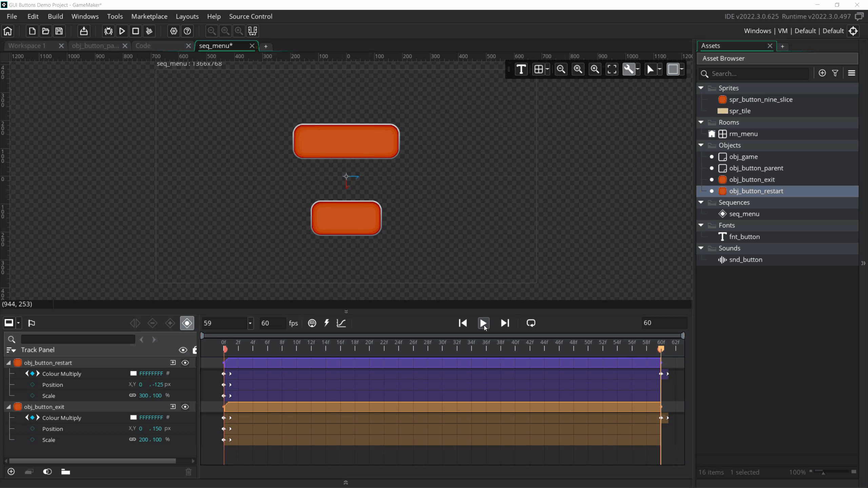
Task: Click the play button in timeline
Action: click(484, 322)
